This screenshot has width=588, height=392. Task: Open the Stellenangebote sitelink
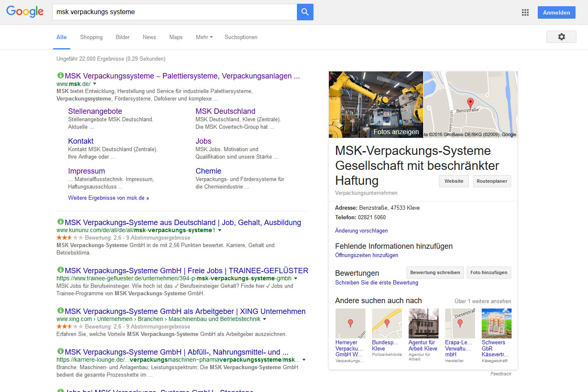(x=95, y=111)
